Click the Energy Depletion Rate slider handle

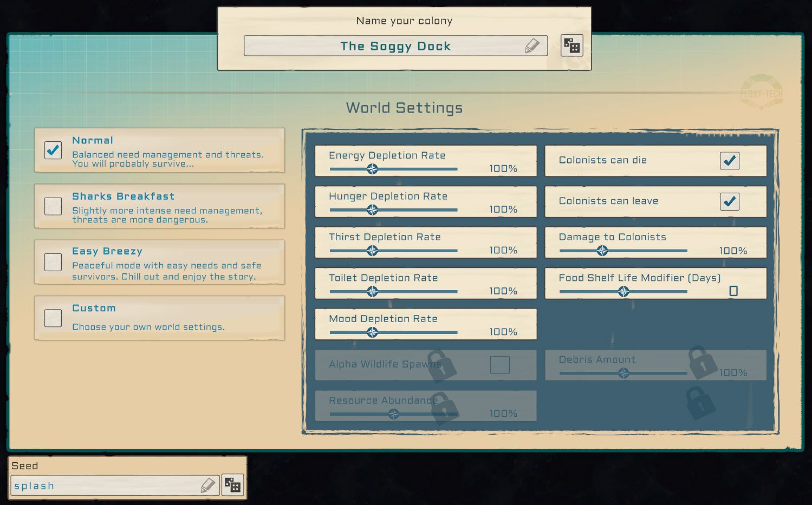[x=372, y=169]
